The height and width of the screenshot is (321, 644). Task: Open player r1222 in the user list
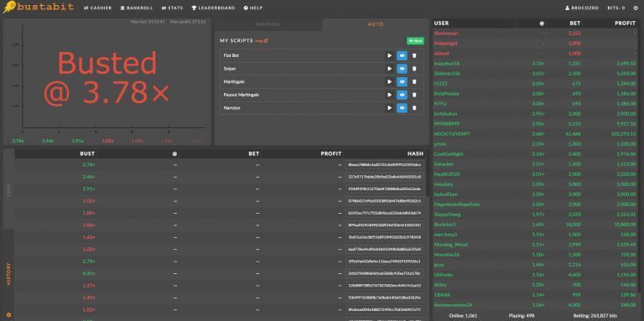click(x=440, y=83)
